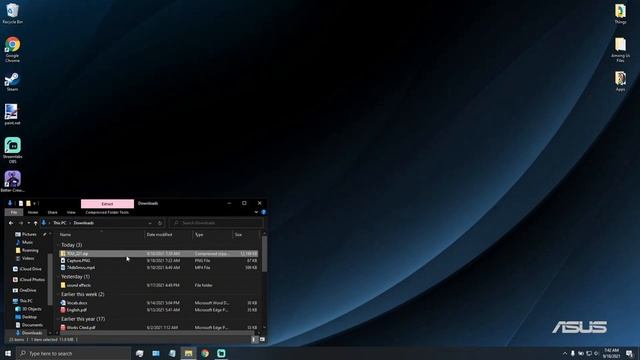The image size is (640, 360).
Task: Select Pictures in the navigation pane
Action: (29, 234)
